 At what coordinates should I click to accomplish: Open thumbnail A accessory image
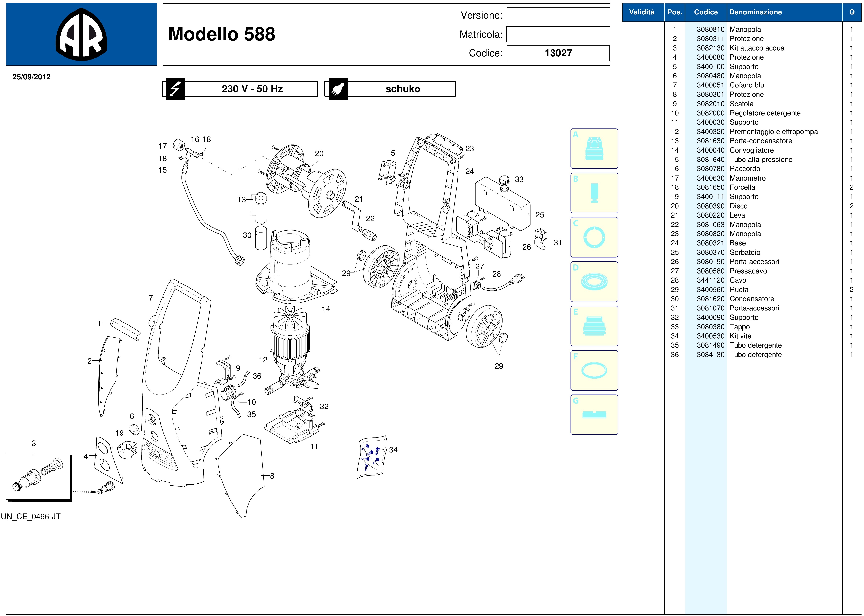tap(594, 149)
